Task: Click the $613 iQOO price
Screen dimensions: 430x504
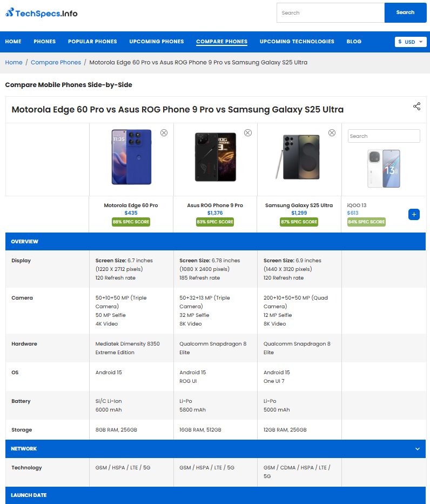Action: pyautogui.click(x=353, y=213)
